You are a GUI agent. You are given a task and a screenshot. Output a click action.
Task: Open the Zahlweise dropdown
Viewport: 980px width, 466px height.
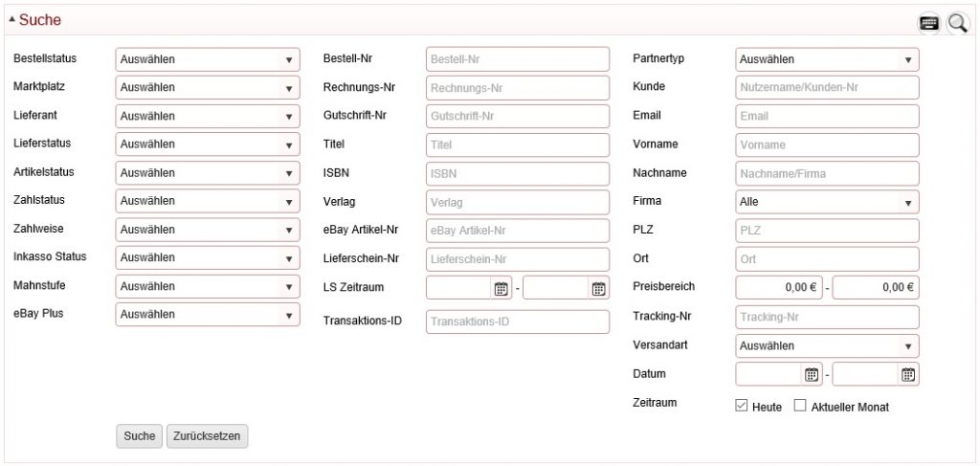[x=208, y=230]
